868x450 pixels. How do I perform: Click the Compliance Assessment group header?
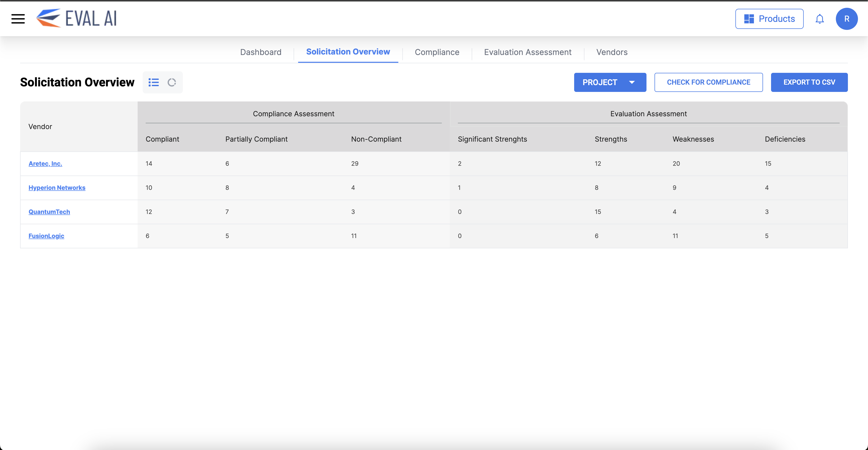click(294, 114)
